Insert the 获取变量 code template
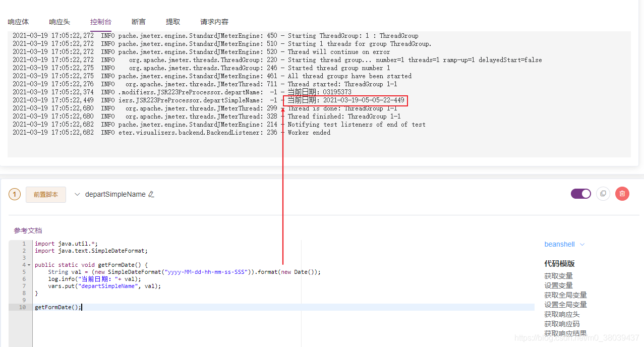644x347 pixels. pyautogui.click(x=558, y=276)
